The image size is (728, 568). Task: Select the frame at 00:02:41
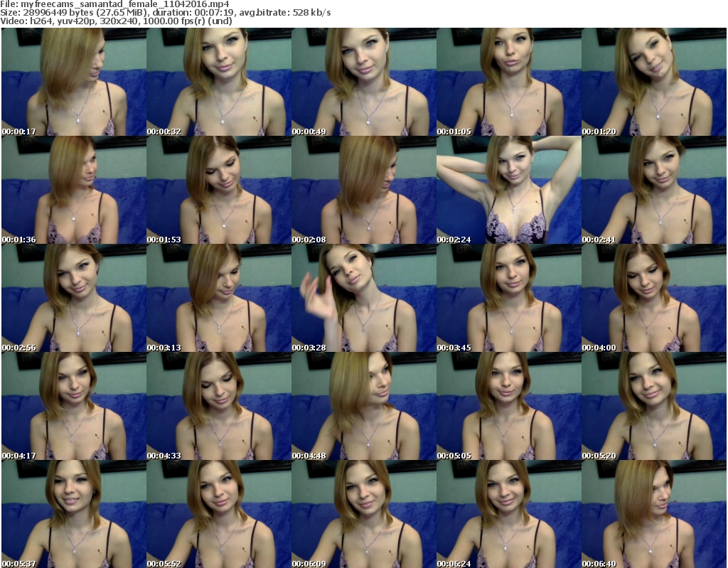point(654,190)
